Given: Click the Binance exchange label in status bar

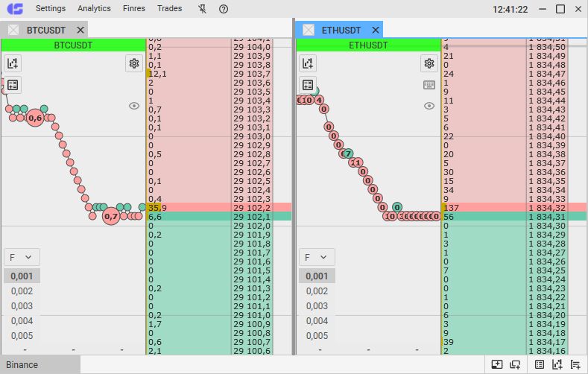Looking at the screenshot, I should click(23, 365).
